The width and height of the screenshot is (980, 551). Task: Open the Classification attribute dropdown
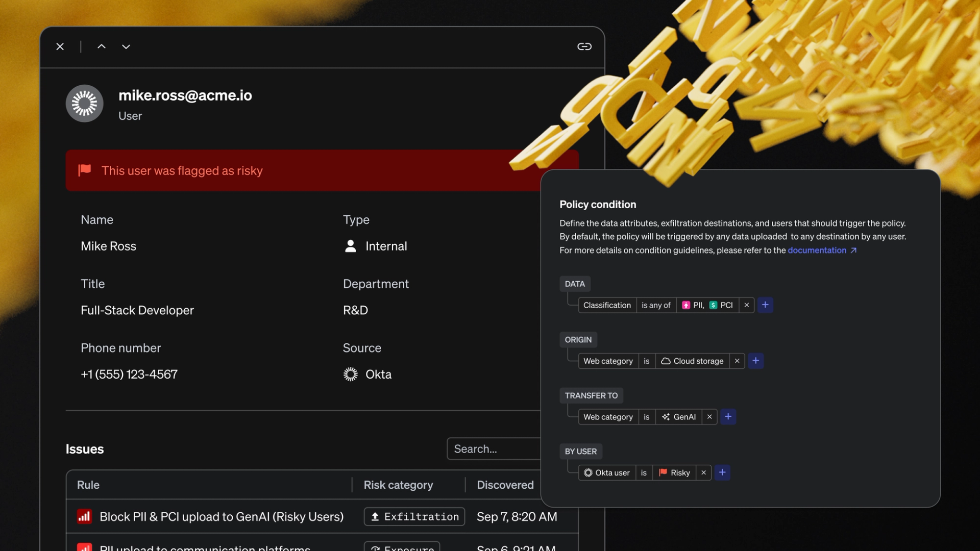(x=607, y=305)
